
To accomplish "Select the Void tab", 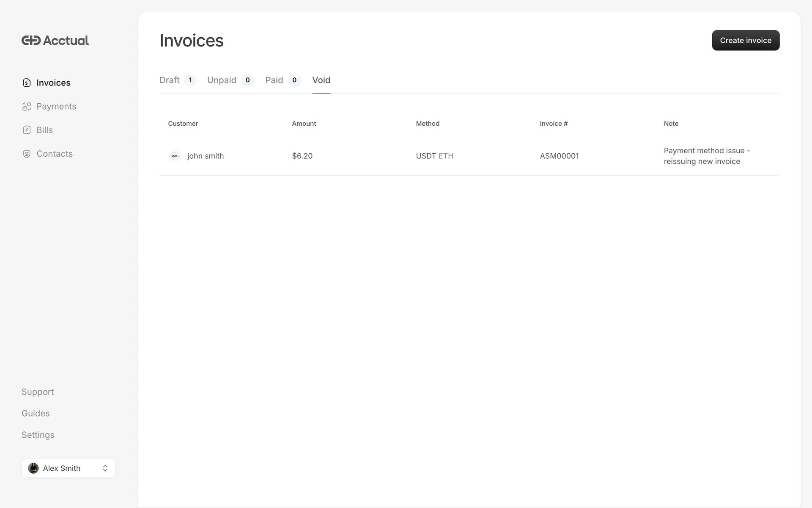I will [321, 80].
